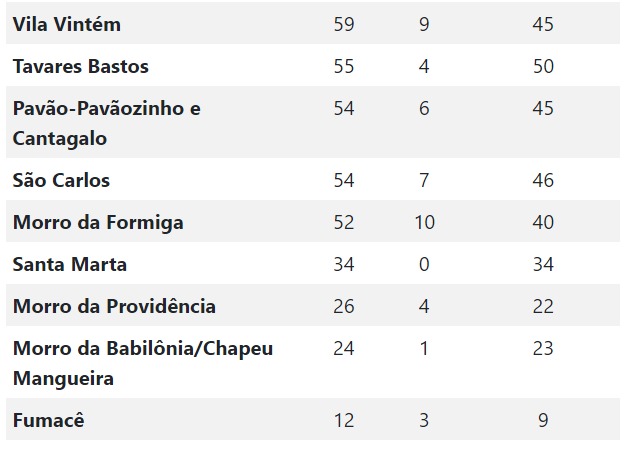Screen dimensions: 628x452
Task: Click value 9 in Vila Vintém row
Action: [x=424, y=24]
